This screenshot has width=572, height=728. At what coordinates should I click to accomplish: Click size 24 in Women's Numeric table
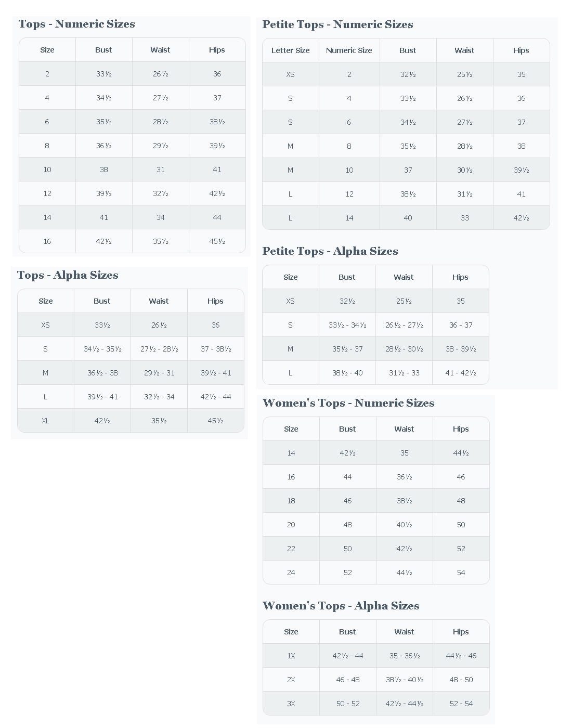pyautogui.click(x=291, y=573)
